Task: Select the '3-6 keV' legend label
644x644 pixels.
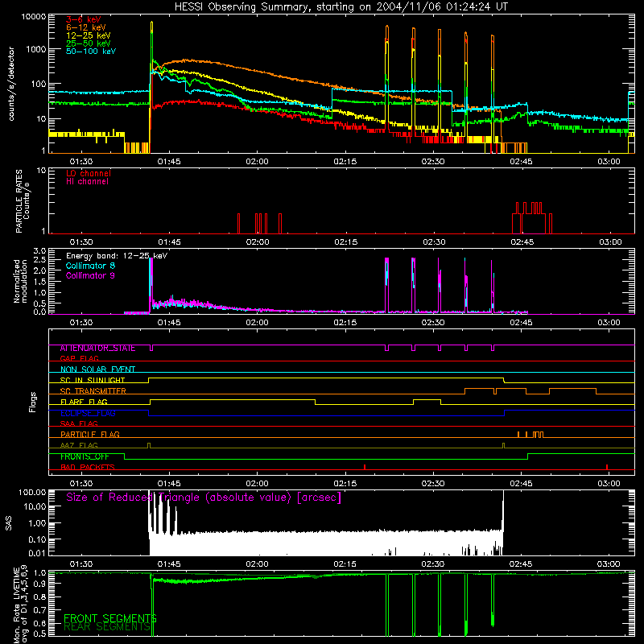Action: [x=84, y=19]
